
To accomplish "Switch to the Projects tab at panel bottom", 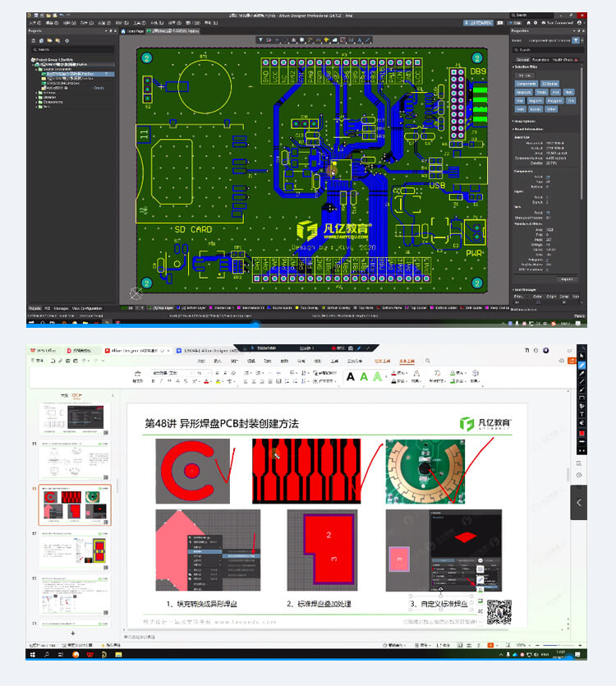I will 35,308.
